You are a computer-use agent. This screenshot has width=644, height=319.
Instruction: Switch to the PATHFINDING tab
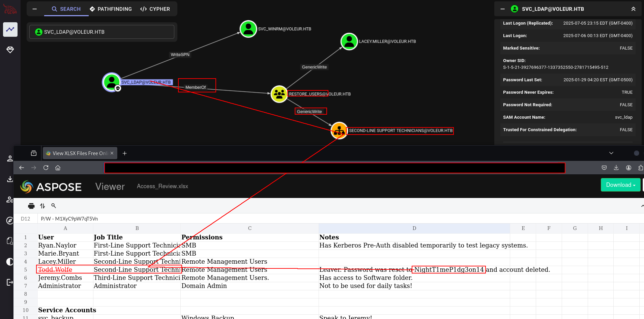(111, 9)
